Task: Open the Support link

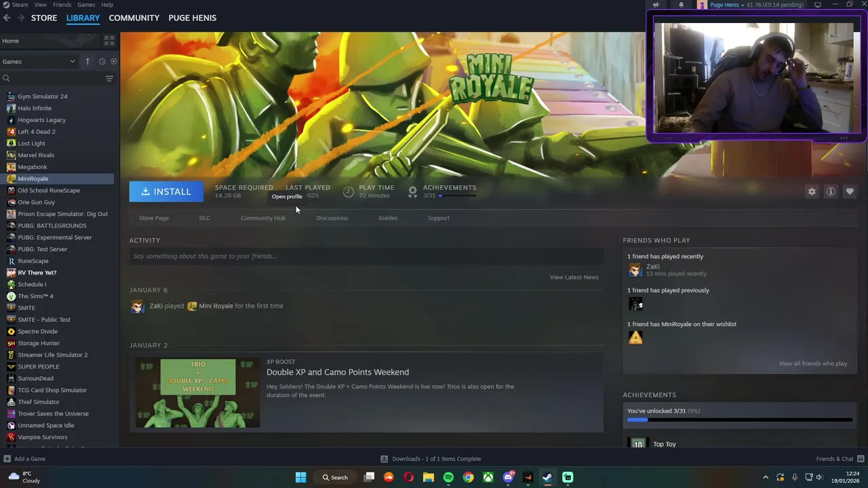Action: point(439,218)
